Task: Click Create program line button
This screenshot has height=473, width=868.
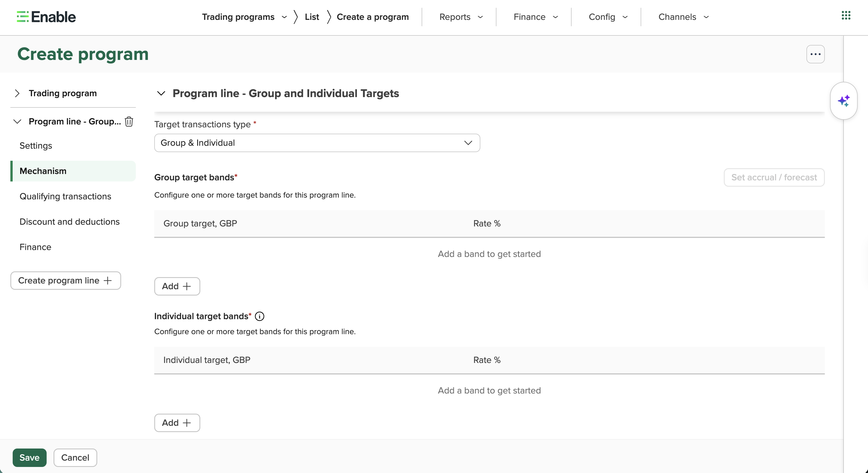Action: click(66, 280)
